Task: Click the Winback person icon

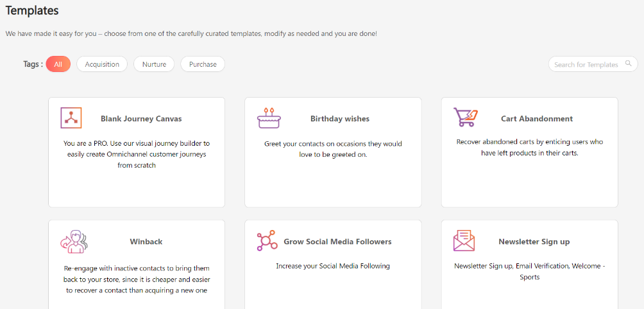Action: (x=73, y=242)
